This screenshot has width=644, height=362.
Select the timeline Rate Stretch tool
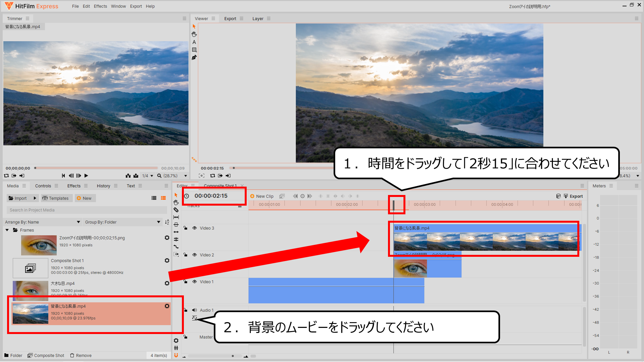[176, 247]
